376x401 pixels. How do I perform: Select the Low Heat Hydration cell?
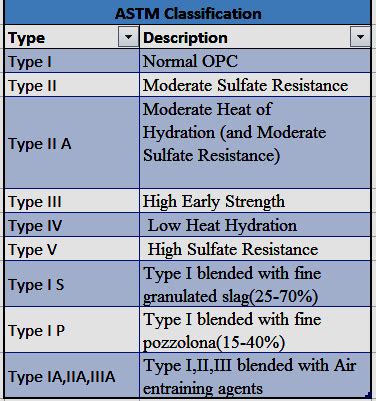click(255, 225)
